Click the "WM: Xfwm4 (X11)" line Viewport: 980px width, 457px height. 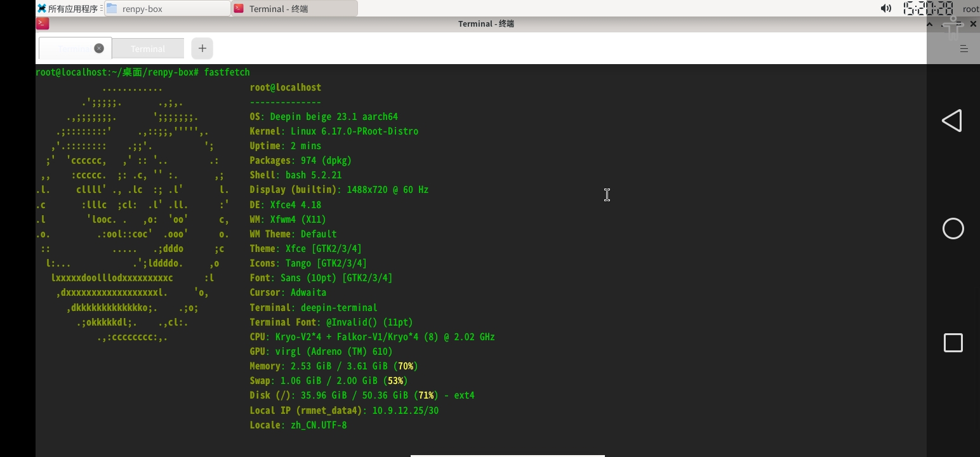tap(288, 220)
